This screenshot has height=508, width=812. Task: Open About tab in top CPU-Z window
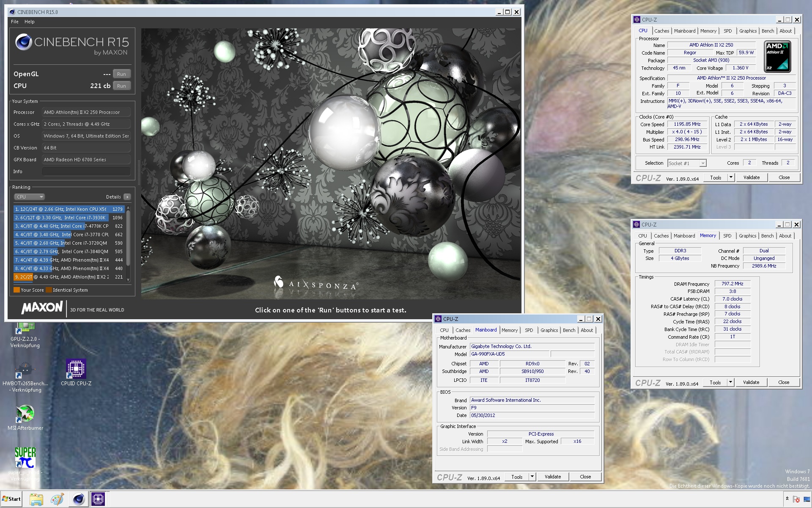(x=785, y=31)
